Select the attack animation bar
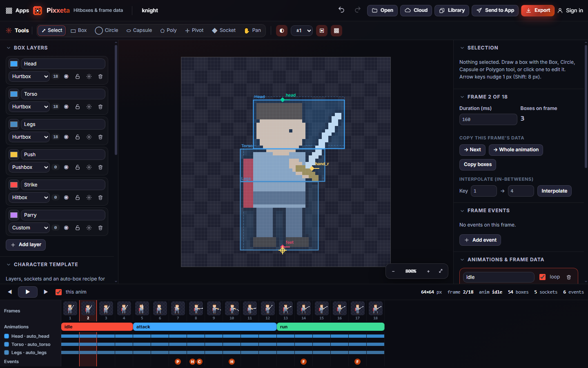The height and width of the screenshot is (368, 588). click(205, 327)
